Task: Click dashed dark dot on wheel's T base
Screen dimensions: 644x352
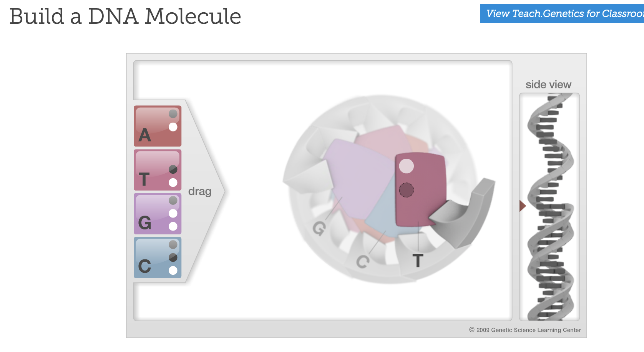Action: click(406, 190)
